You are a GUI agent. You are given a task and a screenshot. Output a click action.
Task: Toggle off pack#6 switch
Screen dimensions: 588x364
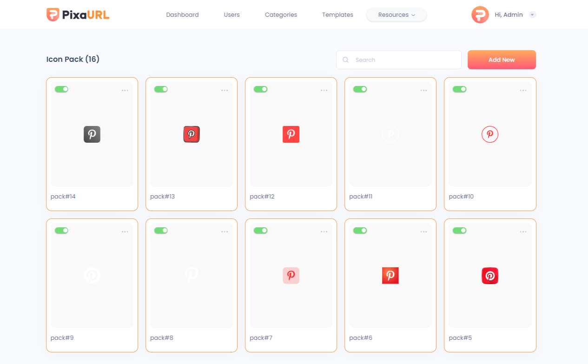pyautogui.click(x=360, y=231)
